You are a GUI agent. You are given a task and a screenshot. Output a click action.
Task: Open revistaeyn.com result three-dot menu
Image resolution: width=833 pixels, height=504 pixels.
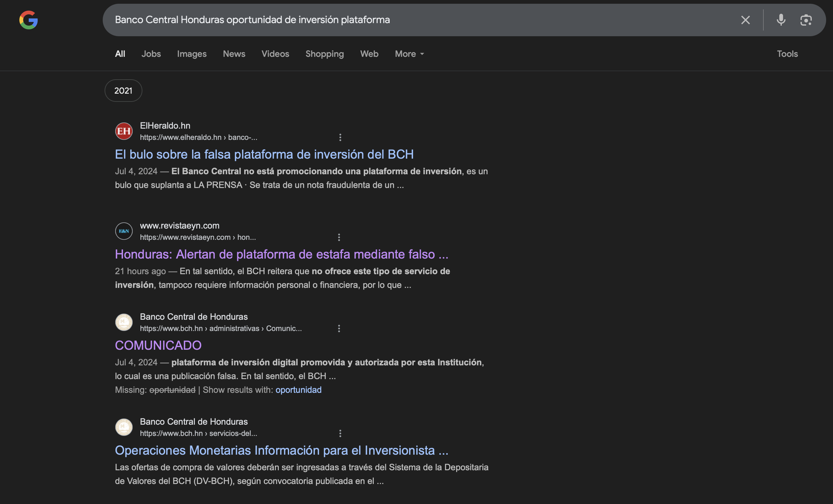[339, 237]
